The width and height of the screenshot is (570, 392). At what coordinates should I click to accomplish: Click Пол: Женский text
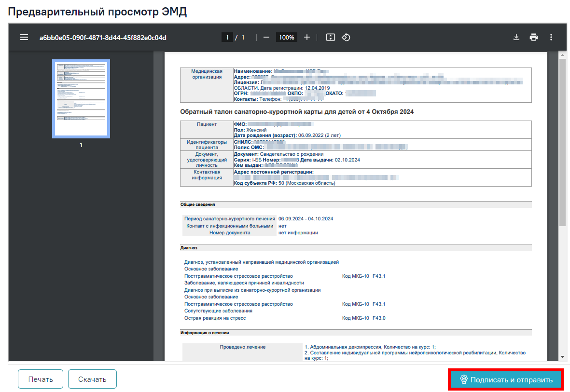point(250,130)
